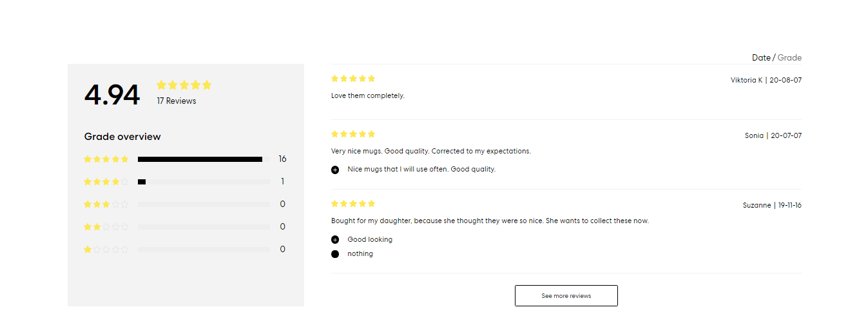Click the plus icon in Sonia's review

pos(335,170)
